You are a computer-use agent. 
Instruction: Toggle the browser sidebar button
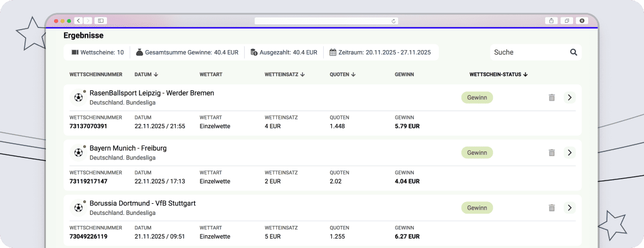[101, 20]
